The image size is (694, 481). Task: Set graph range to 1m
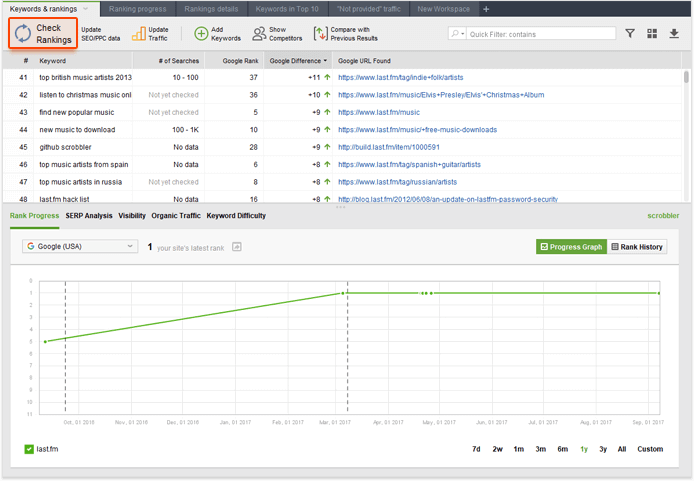tap(519, 449)
